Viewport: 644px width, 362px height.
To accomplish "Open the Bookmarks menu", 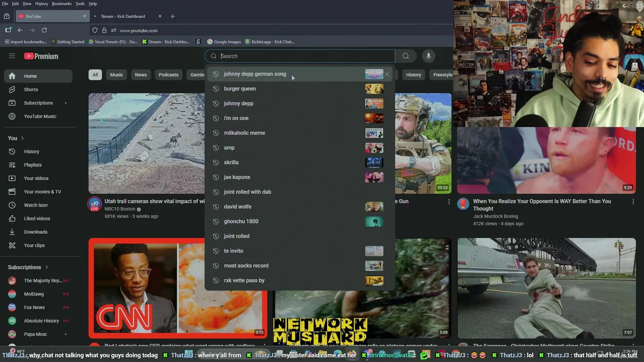I will click(62, 4).
